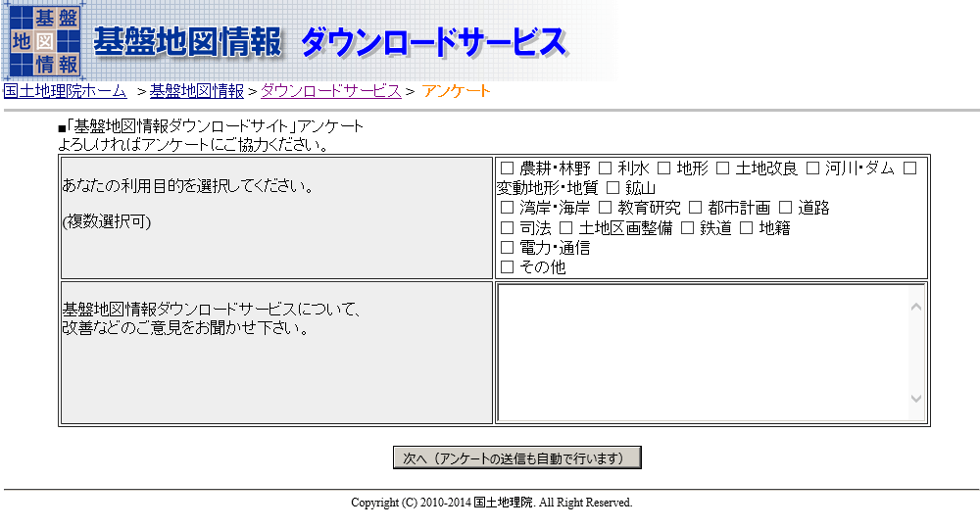
Task: Select the 都市計画 checkbox
Action: coord(695,208)
